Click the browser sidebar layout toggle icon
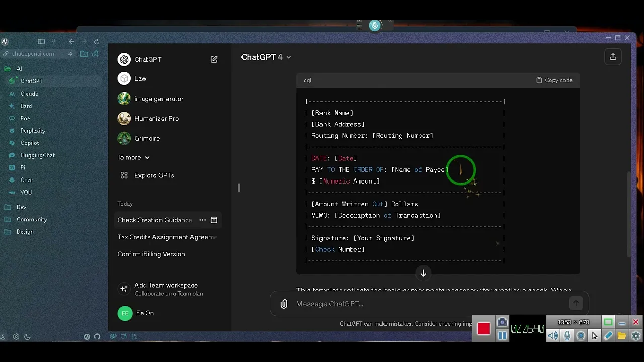Viewport: 644px width, 362px height. click(41, 42)
